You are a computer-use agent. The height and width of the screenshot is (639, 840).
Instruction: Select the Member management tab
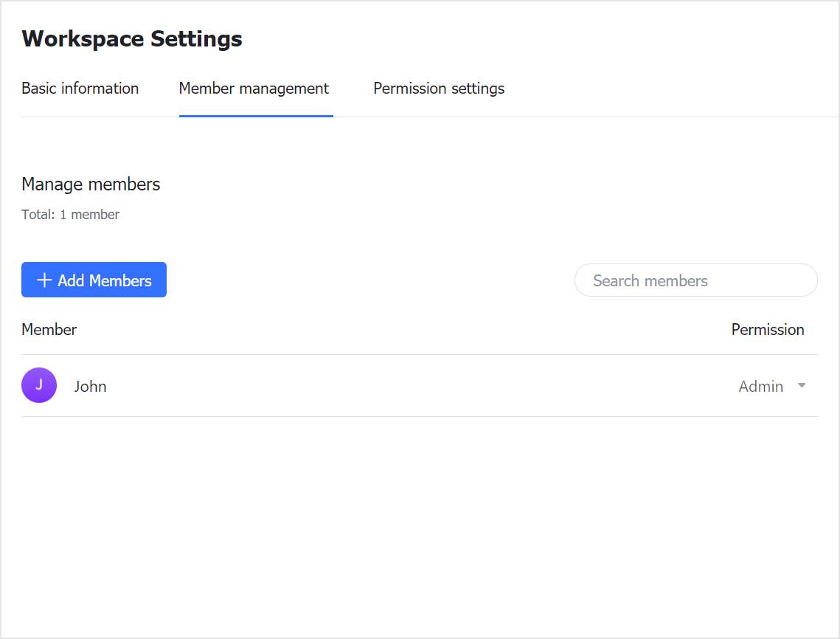pos(254,89)
